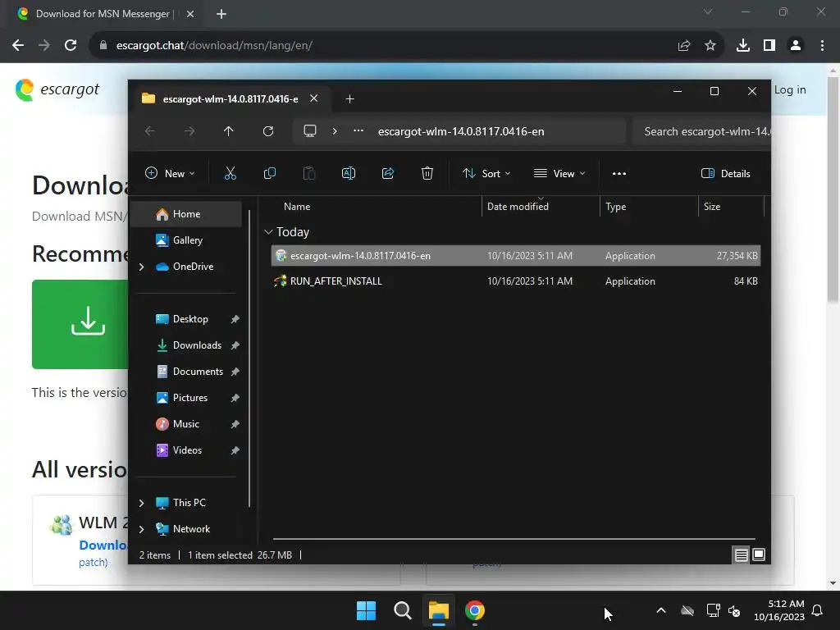Toggle Chrome side panel icon
This screenshot has height=630, width=840.
769,46
